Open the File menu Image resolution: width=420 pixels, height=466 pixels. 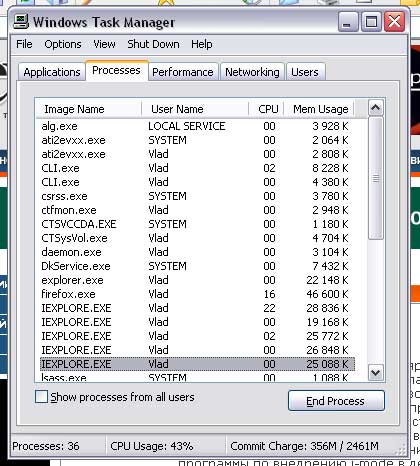coord(24,44)
